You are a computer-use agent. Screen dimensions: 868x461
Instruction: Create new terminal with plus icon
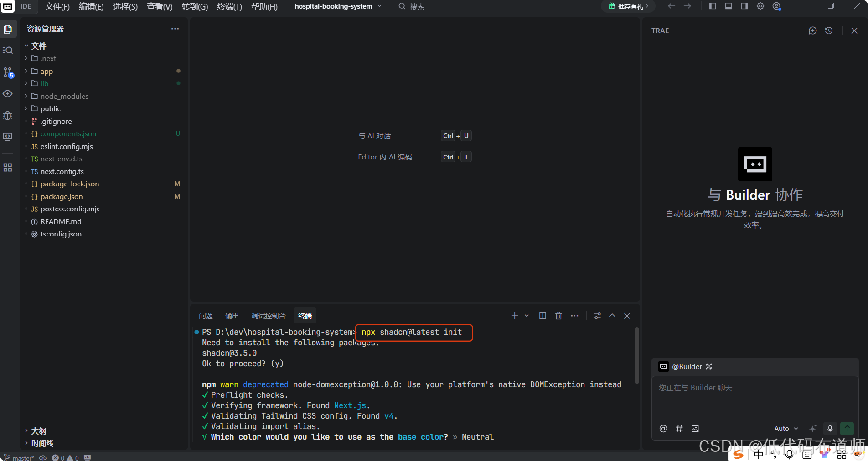(x=514, y=316)
